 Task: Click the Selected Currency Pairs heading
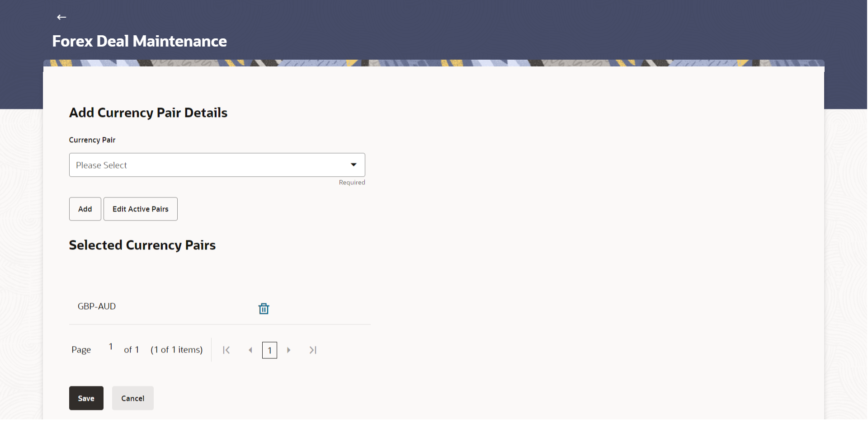[142, 245]
